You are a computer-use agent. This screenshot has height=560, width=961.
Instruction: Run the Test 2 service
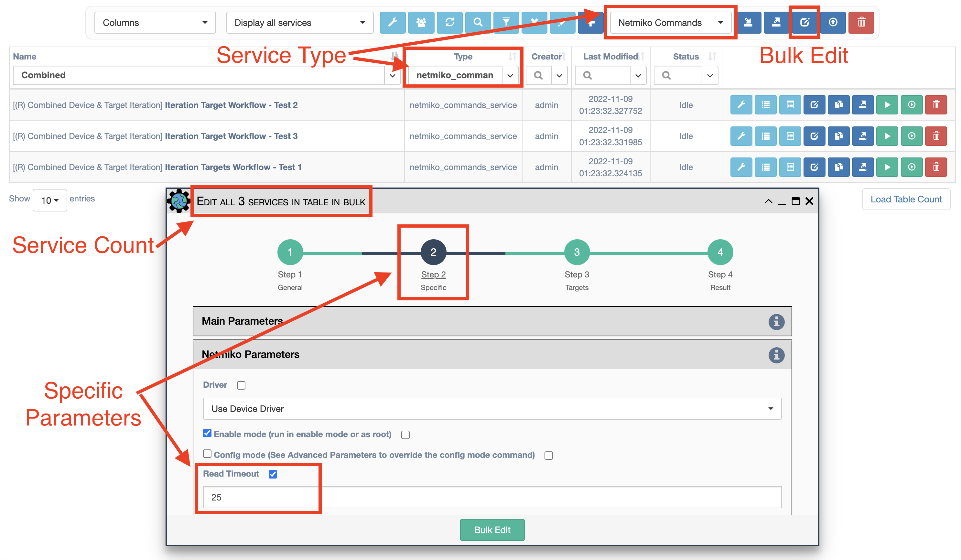pyautogui.click(x=887, y=105)
